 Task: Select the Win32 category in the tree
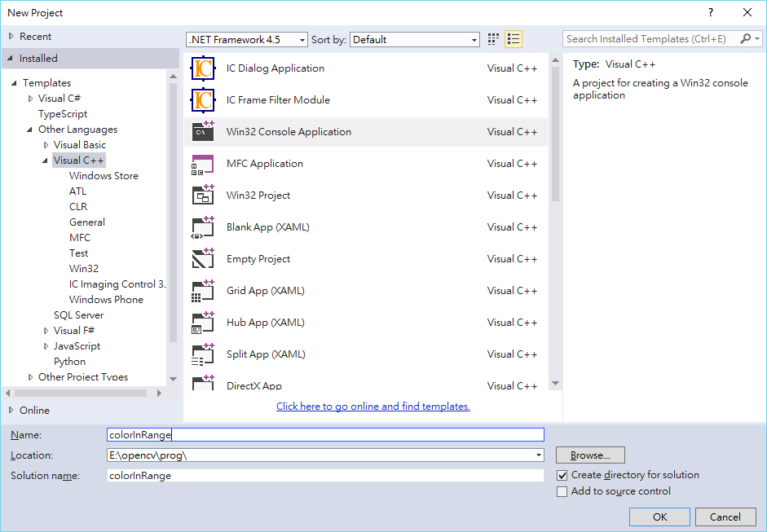(x=84, y=269)
